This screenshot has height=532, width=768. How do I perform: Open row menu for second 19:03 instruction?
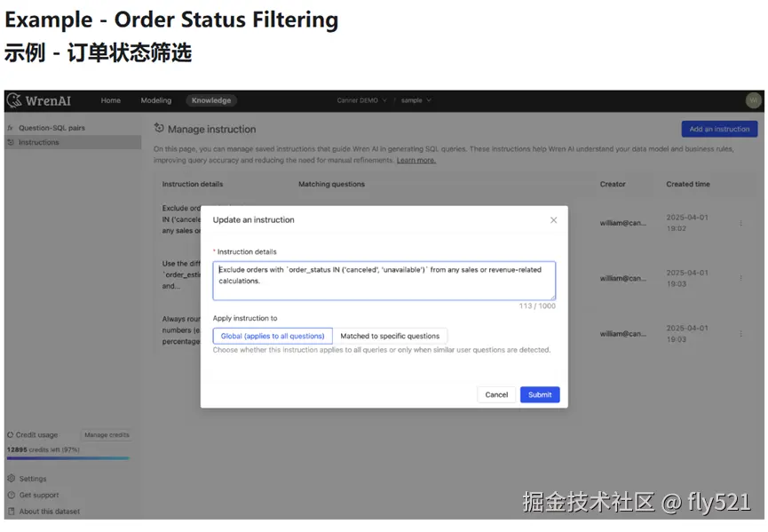point(740,278)
